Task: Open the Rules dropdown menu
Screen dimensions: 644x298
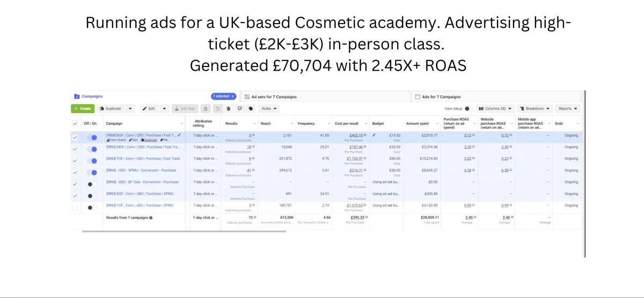Action: coord(269,108)
